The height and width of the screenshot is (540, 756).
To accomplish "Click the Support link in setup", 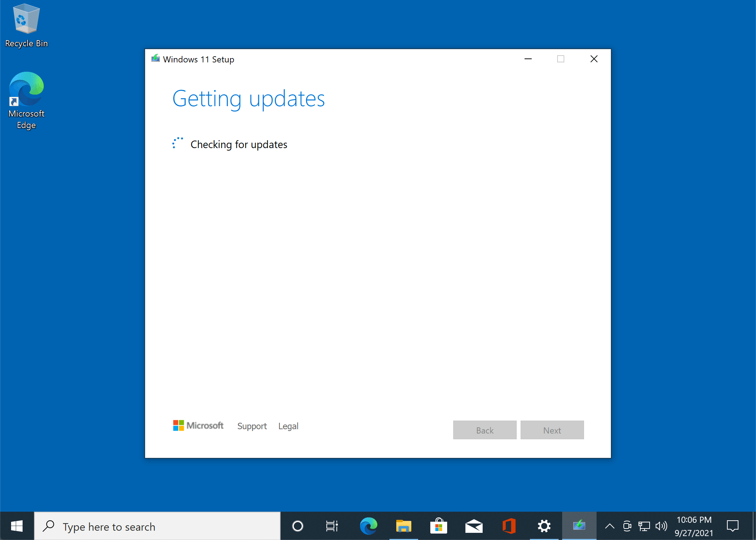I will [x=252, y=426].
